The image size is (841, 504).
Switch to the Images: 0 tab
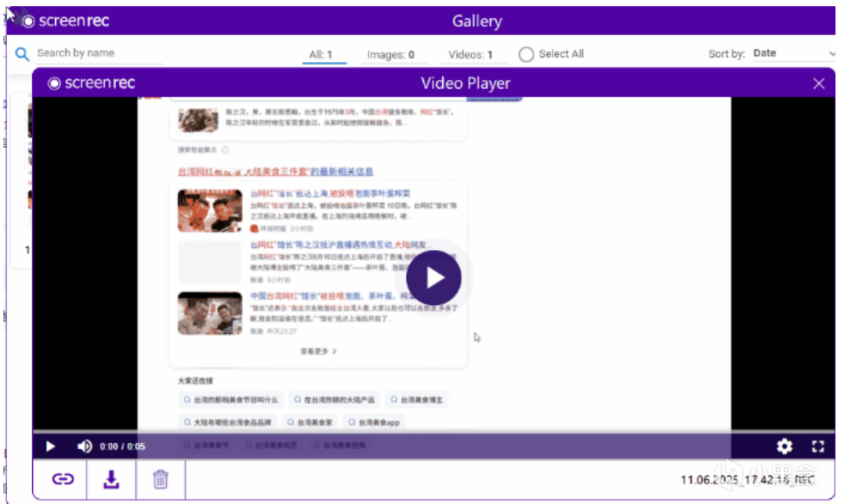[390, 55]
